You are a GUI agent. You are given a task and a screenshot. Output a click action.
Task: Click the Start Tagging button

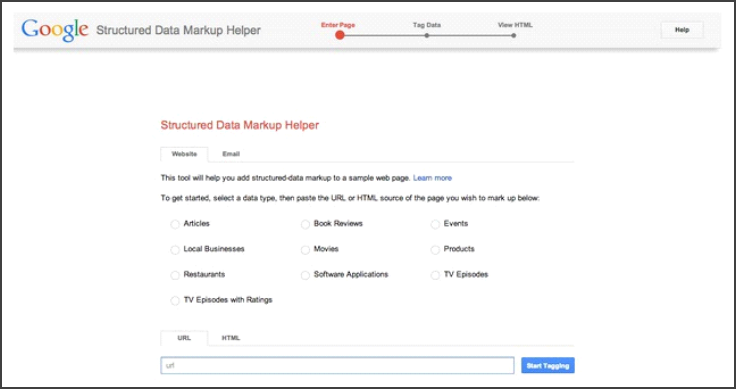pos(548,366)
